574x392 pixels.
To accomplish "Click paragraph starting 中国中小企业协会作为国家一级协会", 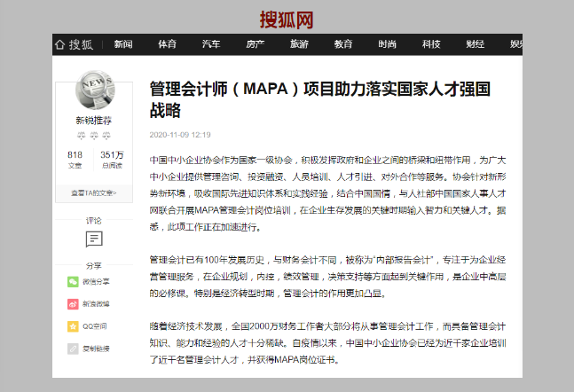I will pos(327,193).
